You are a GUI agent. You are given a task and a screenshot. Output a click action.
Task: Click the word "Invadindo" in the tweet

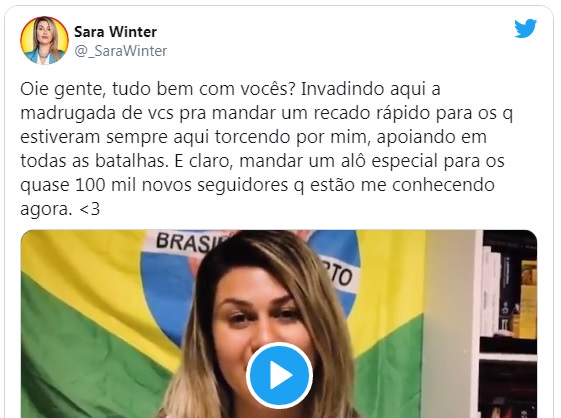click(343, 89)
